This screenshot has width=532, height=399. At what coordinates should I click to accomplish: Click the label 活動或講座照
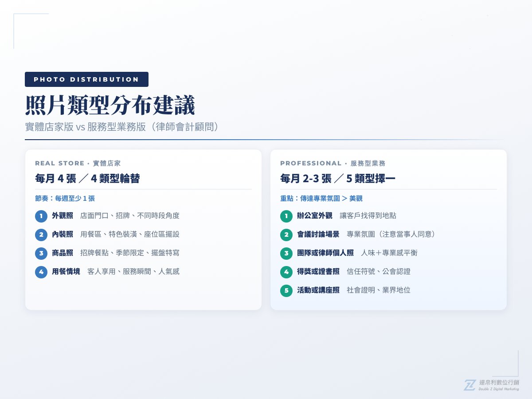click(318, 290)
